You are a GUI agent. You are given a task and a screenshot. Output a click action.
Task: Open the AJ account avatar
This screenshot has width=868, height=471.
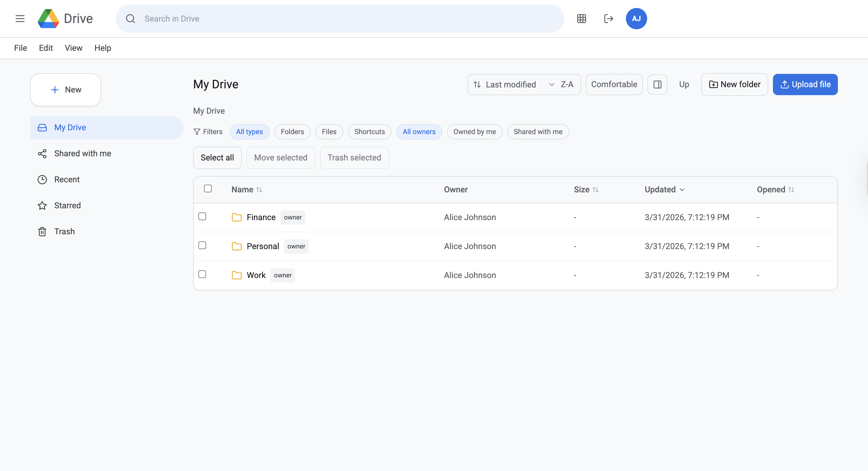tap(636, 19)
